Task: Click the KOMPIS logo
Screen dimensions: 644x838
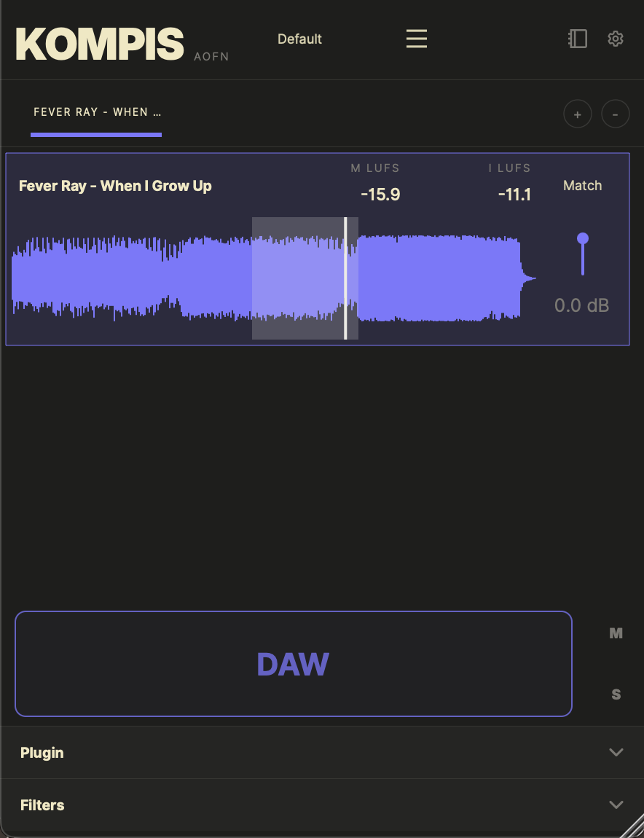Action: [100, 44]
